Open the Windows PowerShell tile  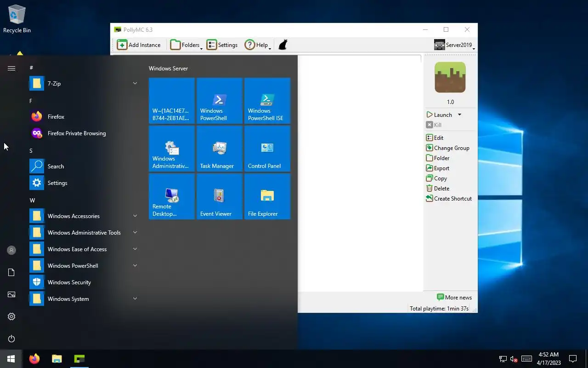click(x=220, y=101)
